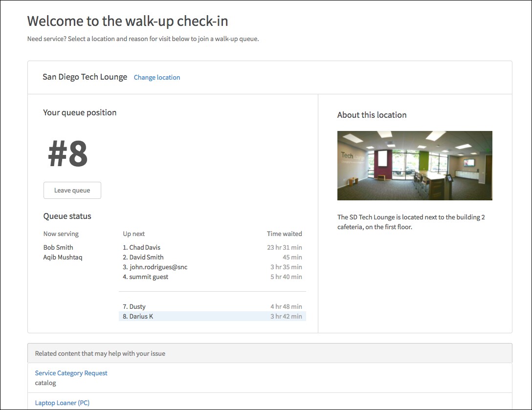Screen dimensions: 532x410
Task: Click Aqib Mushtaq under Now serving
Action: click(63, 258)
